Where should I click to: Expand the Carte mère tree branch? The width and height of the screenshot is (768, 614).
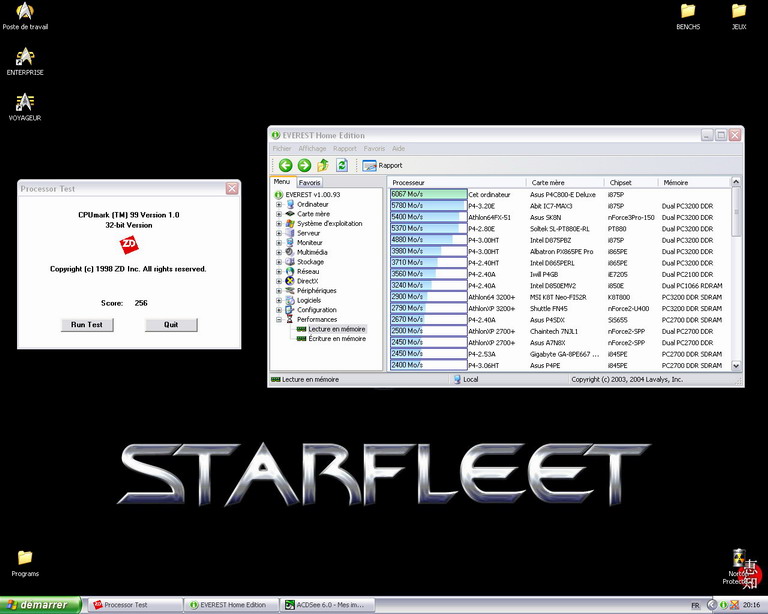coord(279,214)
